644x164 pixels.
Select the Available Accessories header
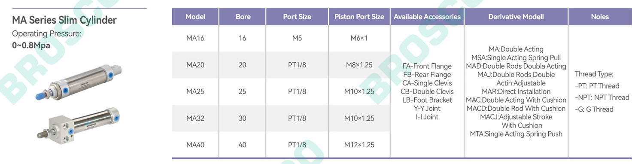(x=427, y=17)
